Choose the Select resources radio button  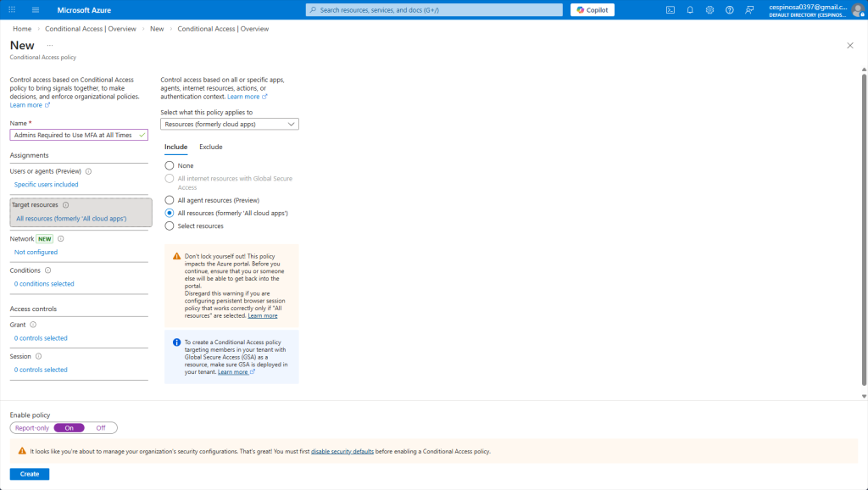click(x=170, y=226)
